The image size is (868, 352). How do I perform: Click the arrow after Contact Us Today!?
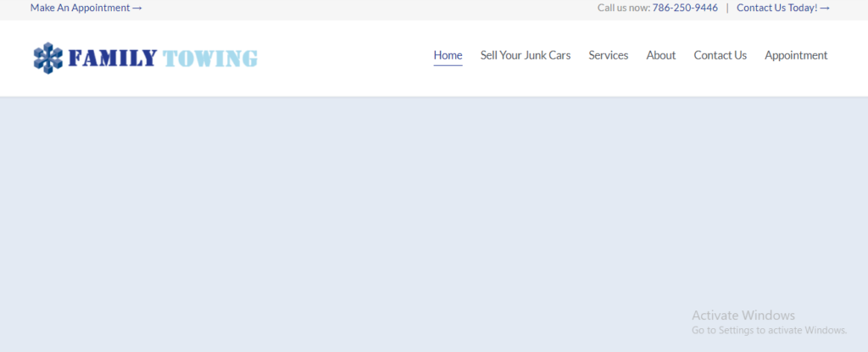pyautogui.click(x=825, y=8)
